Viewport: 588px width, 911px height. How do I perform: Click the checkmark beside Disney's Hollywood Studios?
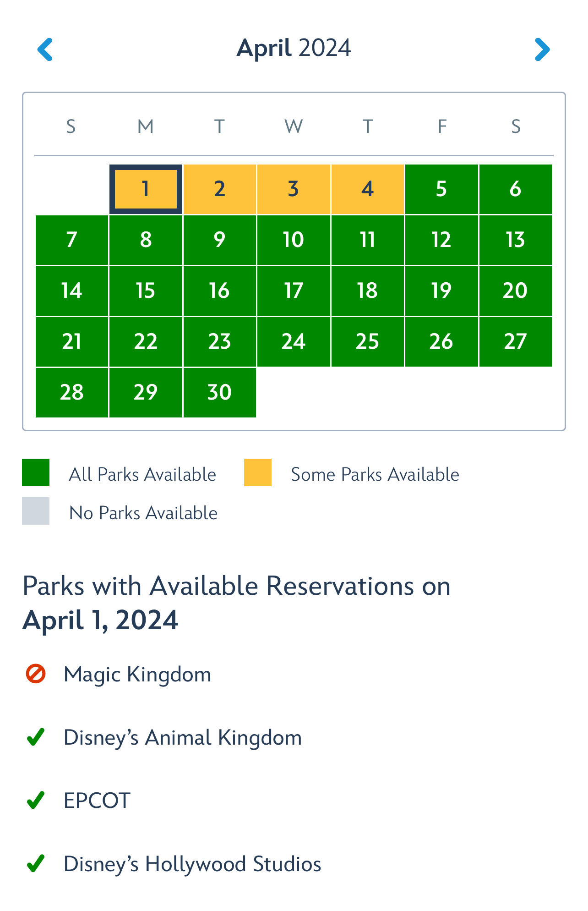tap(36, 864)
